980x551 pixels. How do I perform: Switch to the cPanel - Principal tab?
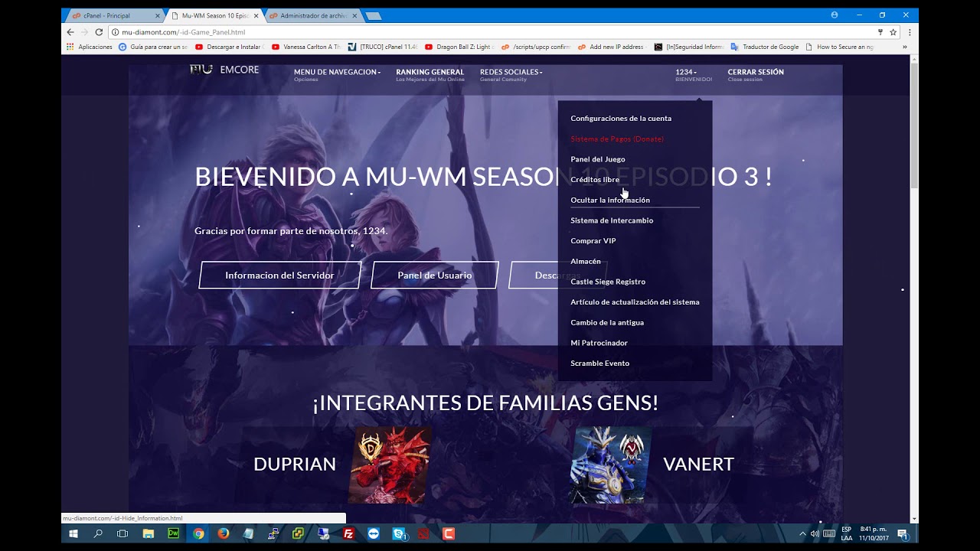[x=112, y=15]
